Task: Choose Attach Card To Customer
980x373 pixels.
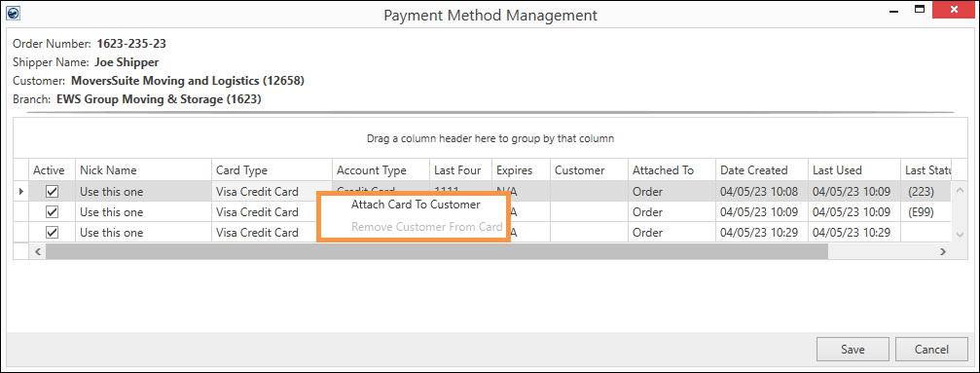Action: click(x=416, y=204)
